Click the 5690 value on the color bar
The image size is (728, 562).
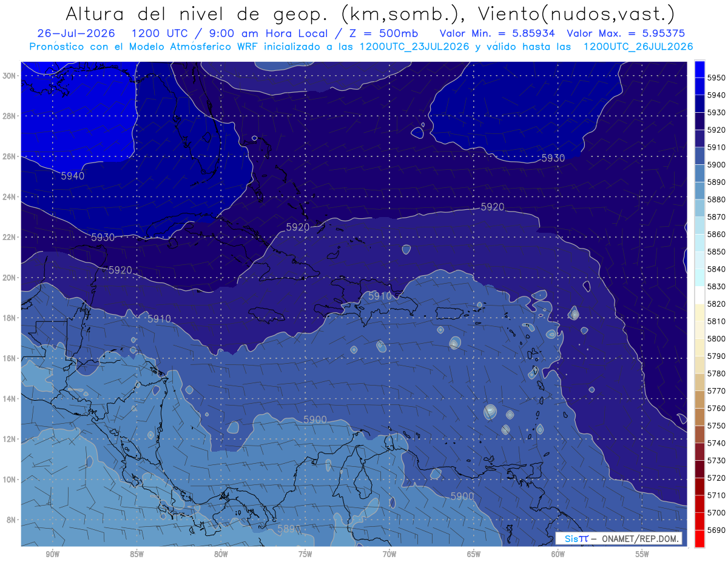point(716,530)
